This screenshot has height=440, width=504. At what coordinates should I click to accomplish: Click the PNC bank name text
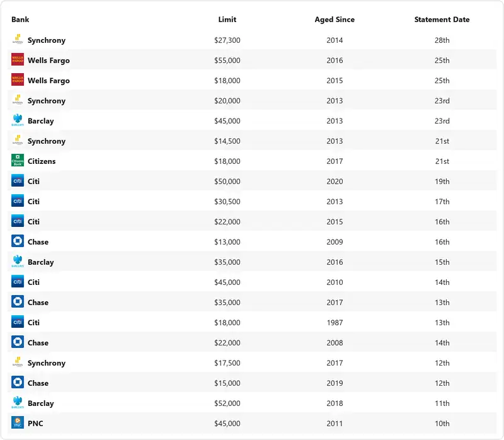point(35,424)
